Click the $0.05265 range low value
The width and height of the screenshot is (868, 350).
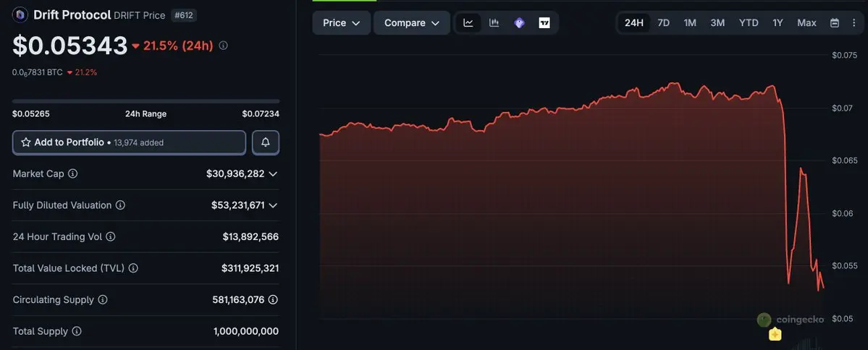(x=31, y=114)
